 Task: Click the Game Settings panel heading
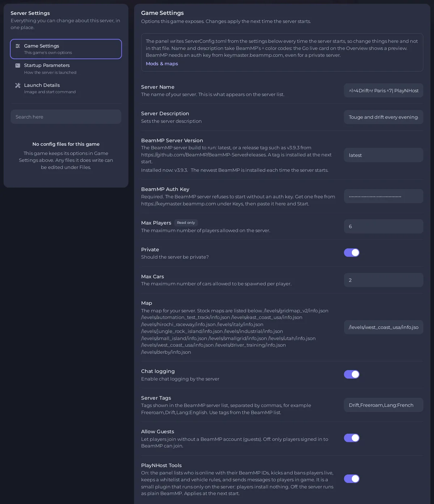[162, 13]
